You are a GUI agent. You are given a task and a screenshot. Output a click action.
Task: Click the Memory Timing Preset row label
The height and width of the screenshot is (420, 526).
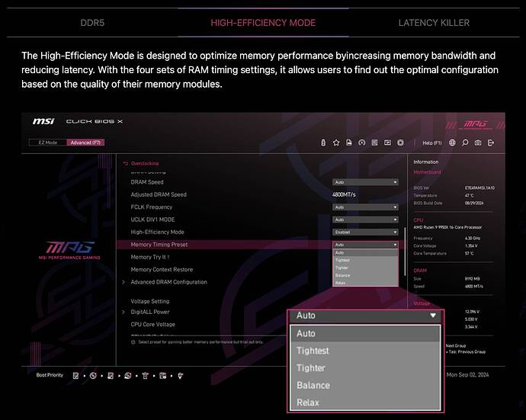(159, 245)
